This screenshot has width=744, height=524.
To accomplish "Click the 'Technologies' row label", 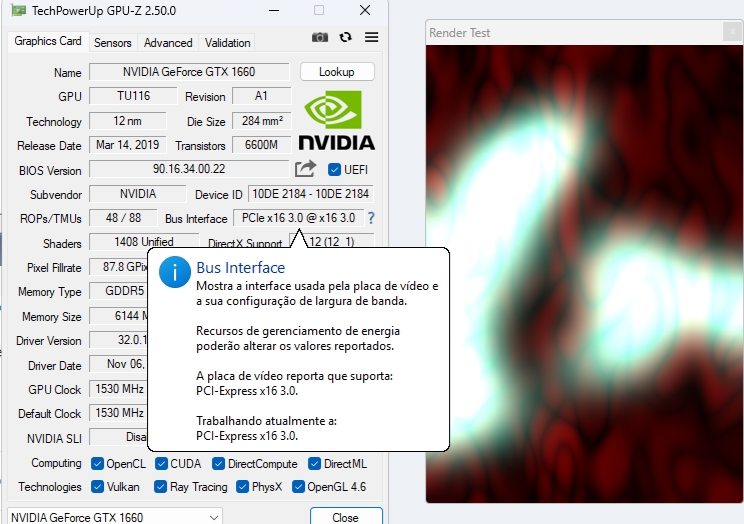I will [x=49, y=487].
